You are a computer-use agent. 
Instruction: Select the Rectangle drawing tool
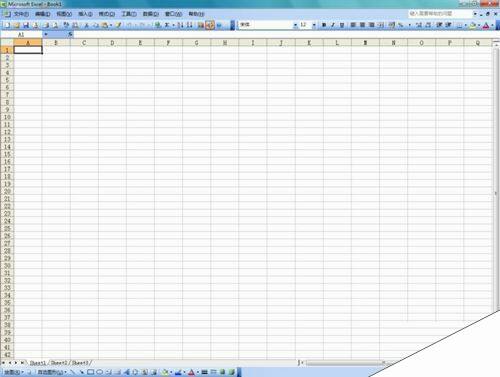pyautogui.click(x=90, y=372)
